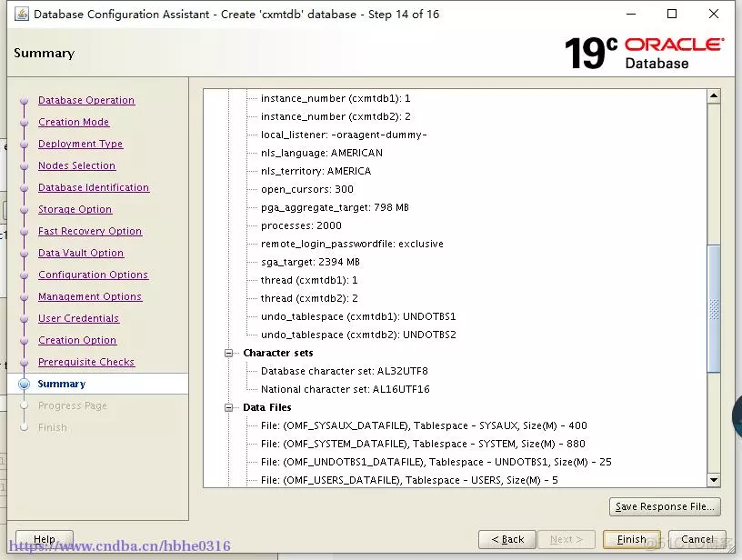Select 'Database character set: AL32UTF8' row

tap(344, 371)
